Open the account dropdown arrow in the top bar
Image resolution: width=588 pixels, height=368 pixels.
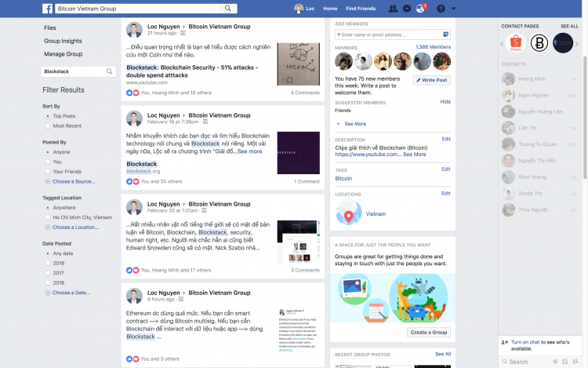(453, 9)
